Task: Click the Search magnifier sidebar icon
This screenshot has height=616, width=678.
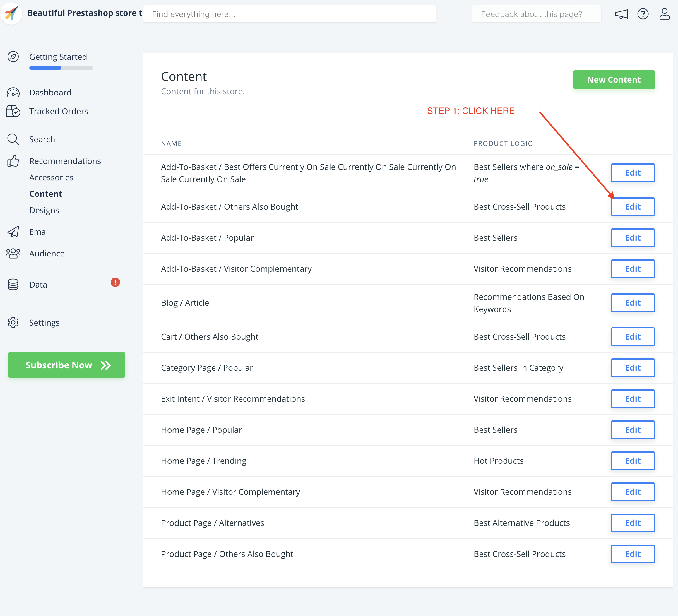Action: (13, 139)
